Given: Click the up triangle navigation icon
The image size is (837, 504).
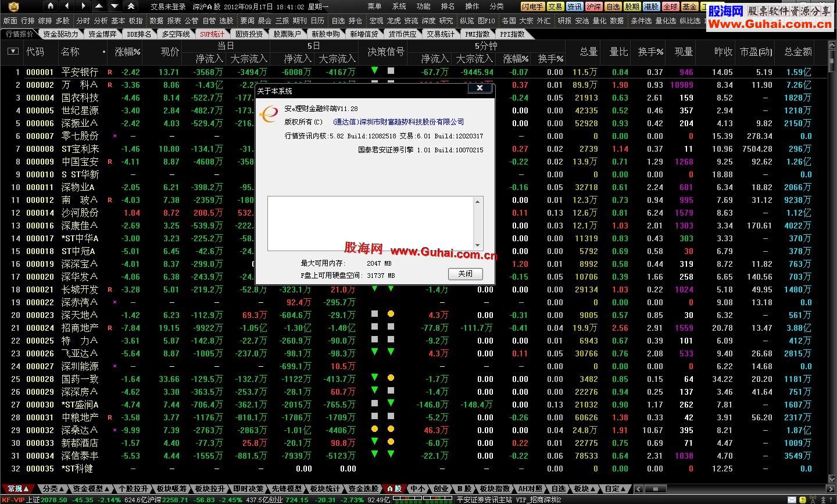Looking at the screenshot, I should point(99,6).
